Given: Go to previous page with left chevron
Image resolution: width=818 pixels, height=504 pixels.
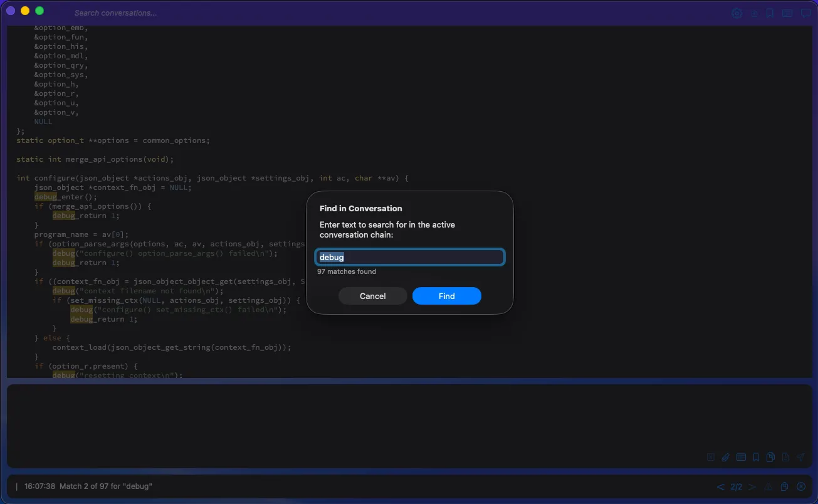Looking at the screenshot, I should coord(721,487).
